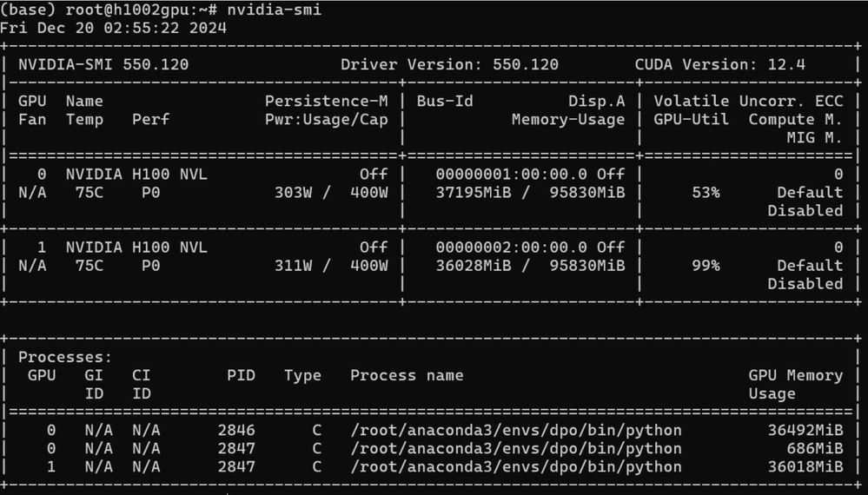Click the Process name column header

pyautogui.click(x=407, y=375)
